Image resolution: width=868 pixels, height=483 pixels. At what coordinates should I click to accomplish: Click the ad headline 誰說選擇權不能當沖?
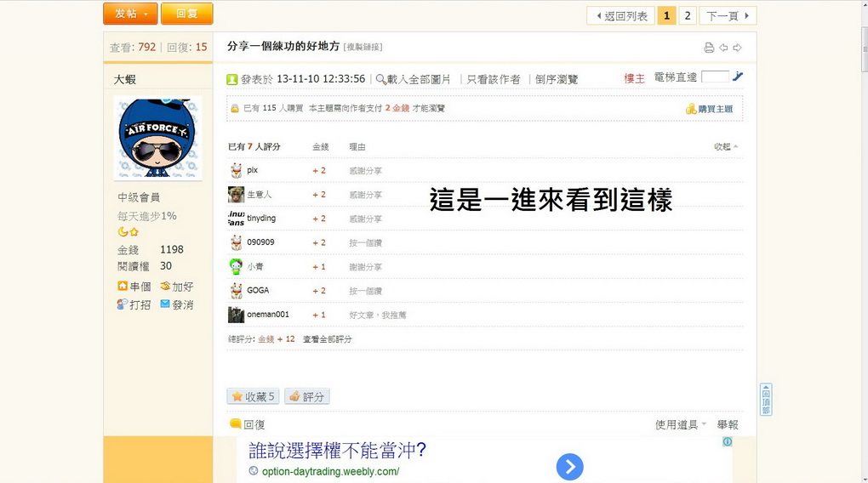tap(338, 450)
